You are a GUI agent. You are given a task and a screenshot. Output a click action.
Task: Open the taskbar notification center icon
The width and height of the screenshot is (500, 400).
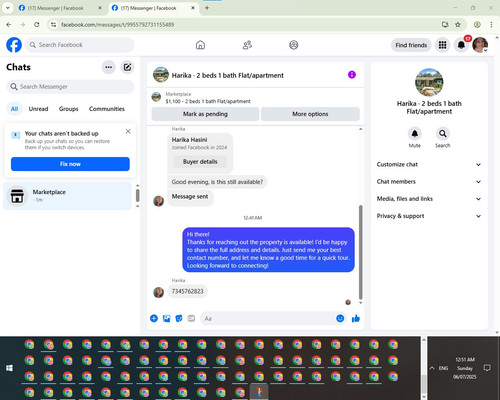[x=487, y=368]
